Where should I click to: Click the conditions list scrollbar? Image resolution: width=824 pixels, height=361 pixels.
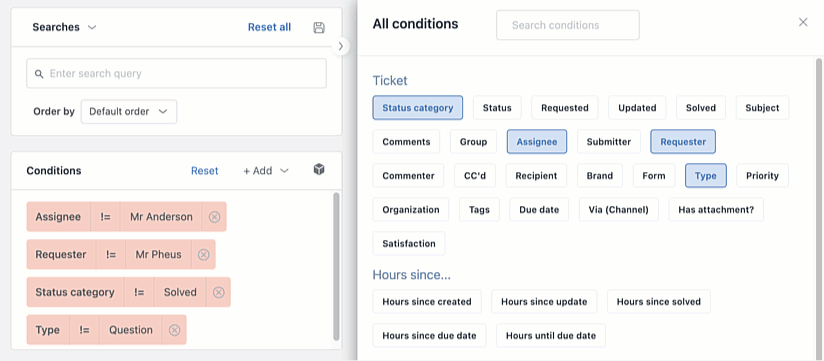(x=336, y=267)
